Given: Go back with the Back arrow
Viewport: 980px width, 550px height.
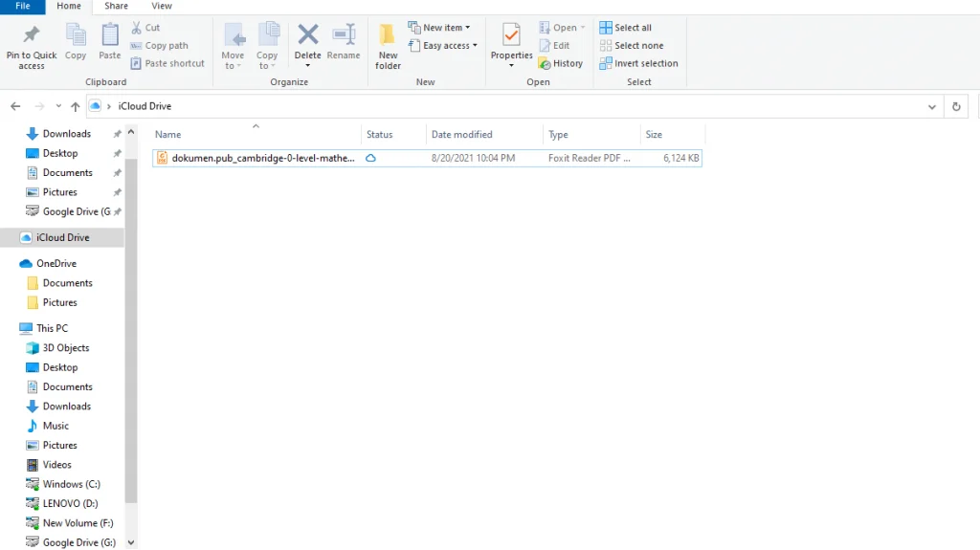Looking at the screenshot, I should (15, 106).
